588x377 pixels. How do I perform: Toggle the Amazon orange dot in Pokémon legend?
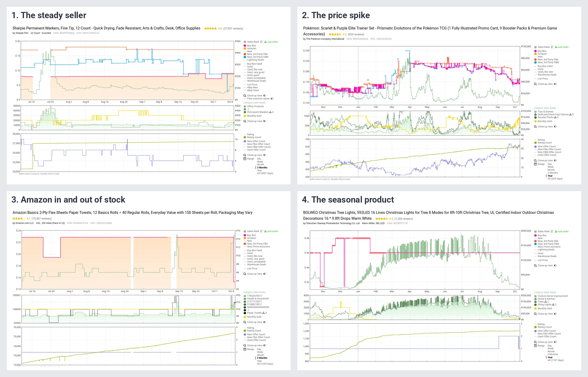click(x=535, y=54)
